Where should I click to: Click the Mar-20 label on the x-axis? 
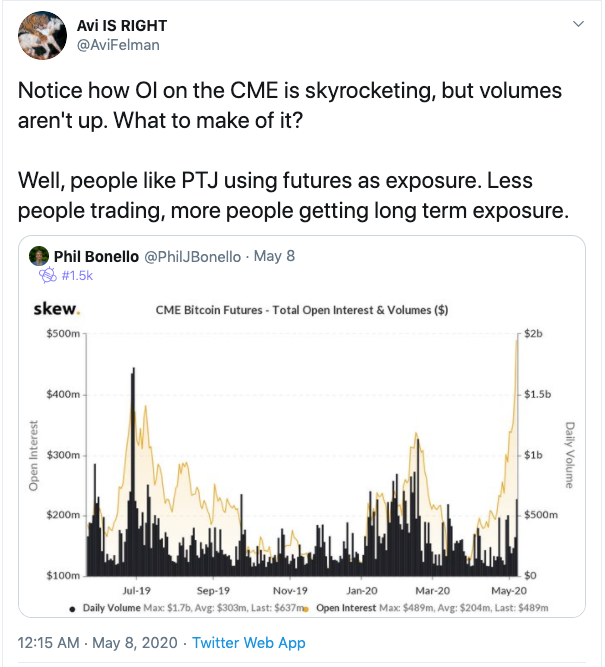pyautogui.click(x=432, y=591)
